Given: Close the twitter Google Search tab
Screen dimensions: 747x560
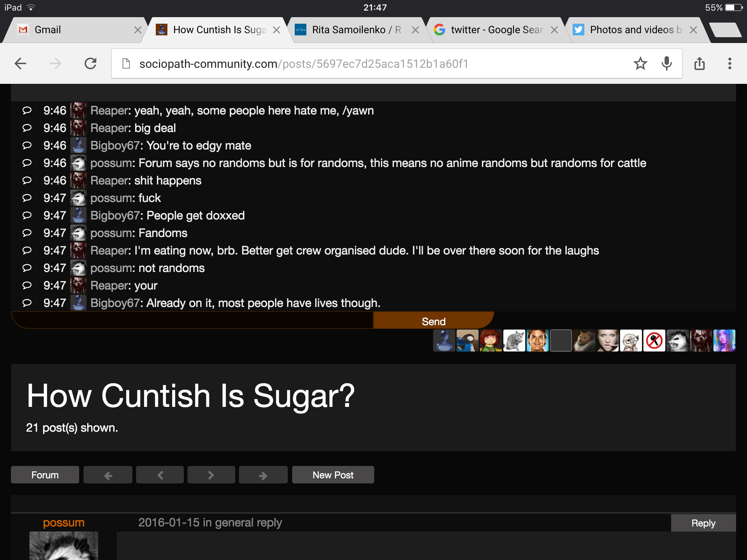Looking at the screenshot, I should pos(554,30).
